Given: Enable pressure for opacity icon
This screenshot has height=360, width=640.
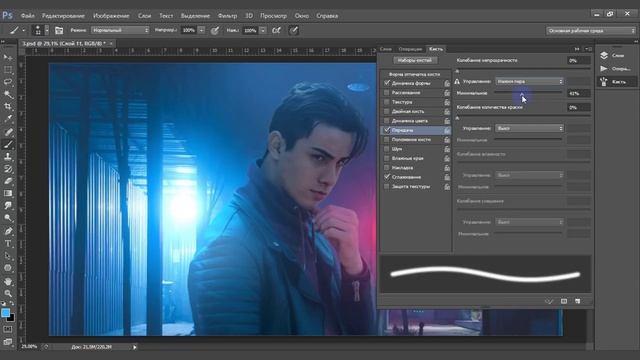Looking at the screenshot, I should click(215, 30).
